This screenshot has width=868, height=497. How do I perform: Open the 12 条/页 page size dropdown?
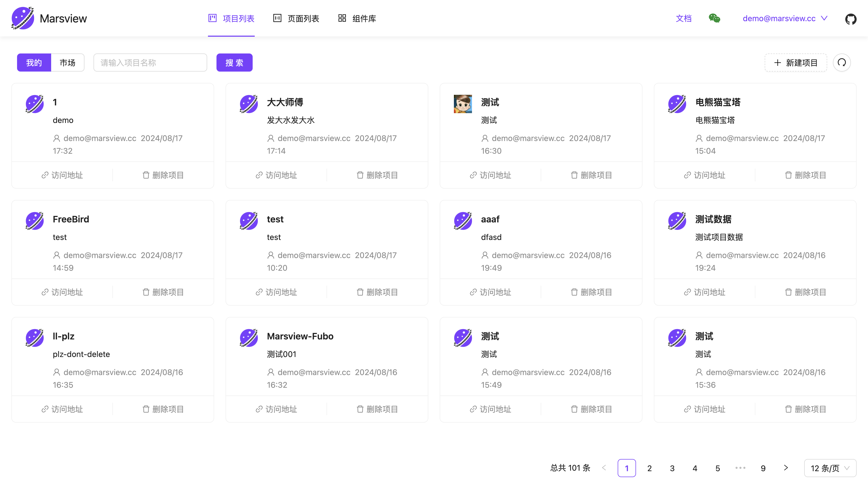pyautogui.click(x=830, y=468)
